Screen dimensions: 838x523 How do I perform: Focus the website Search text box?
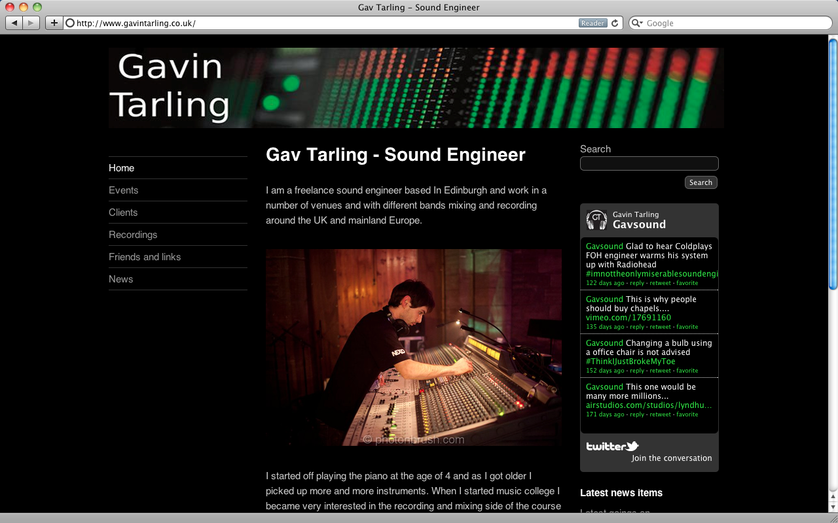[649, 163]
